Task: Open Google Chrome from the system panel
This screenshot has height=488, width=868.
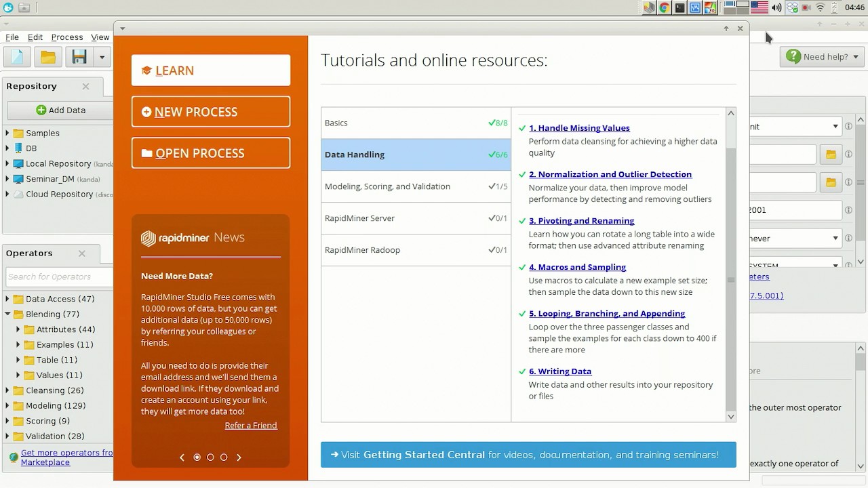Action: [x=665, y=8]
